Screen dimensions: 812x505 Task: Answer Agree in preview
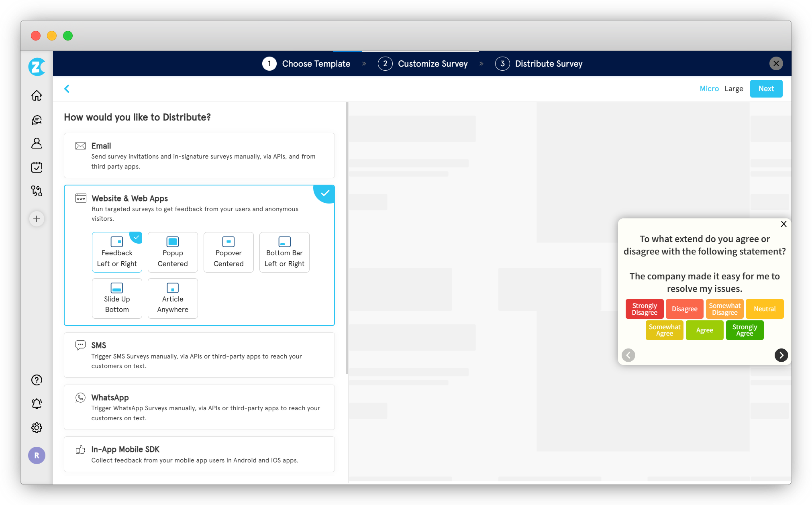705,330
